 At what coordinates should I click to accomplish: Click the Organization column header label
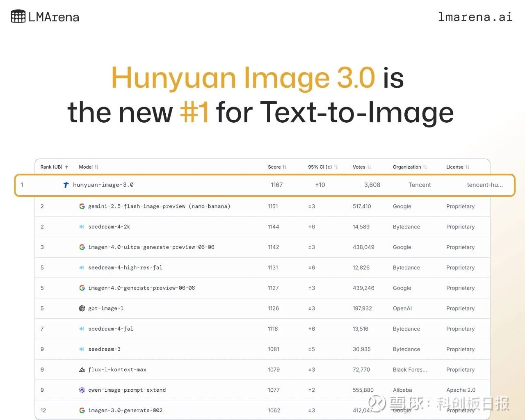[407, 167]
